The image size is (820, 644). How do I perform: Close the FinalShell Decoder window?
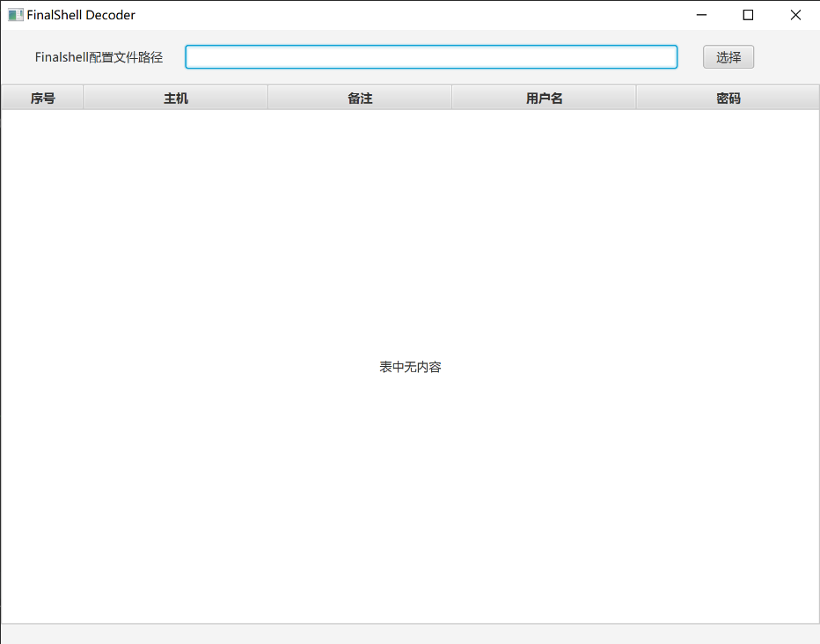click(x=795, y=15)
